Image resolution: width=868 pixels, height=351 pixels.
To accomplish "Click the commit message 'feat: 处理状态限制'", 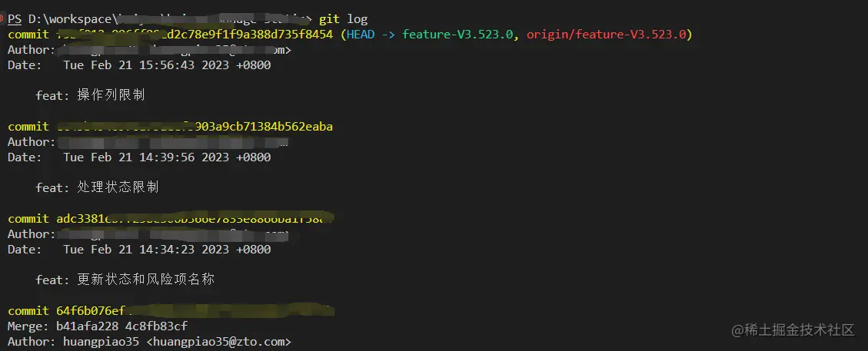I will [97, 188].
